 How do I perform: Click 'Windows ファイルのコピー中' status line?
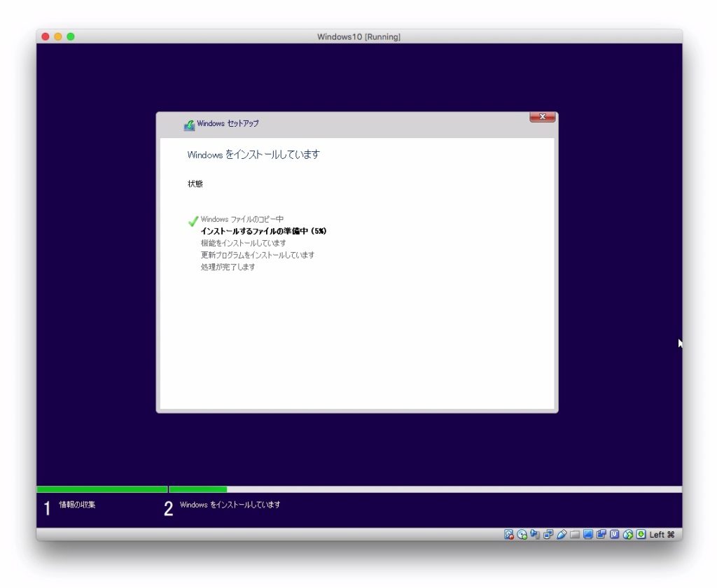tap(242, 219)
